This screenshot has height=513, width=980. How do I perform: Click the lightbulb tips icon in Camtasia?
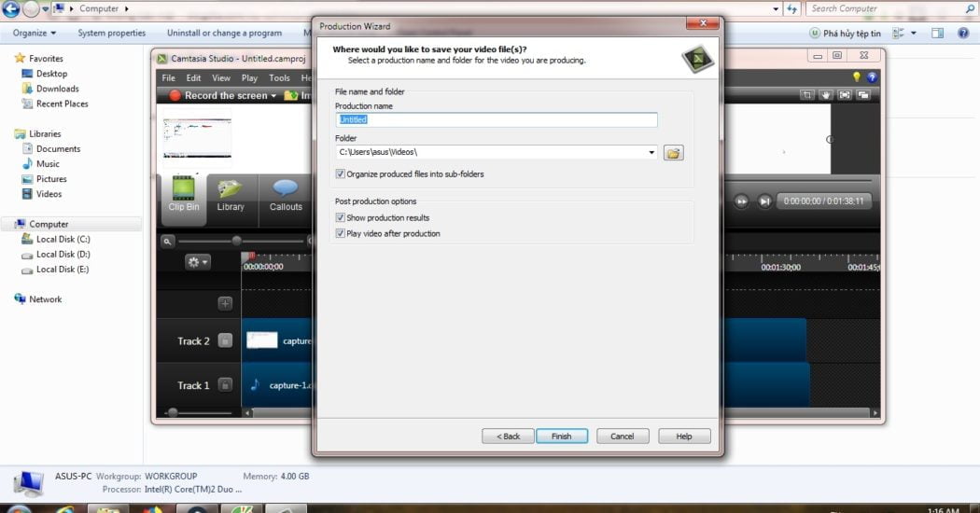tap(856, 76)
